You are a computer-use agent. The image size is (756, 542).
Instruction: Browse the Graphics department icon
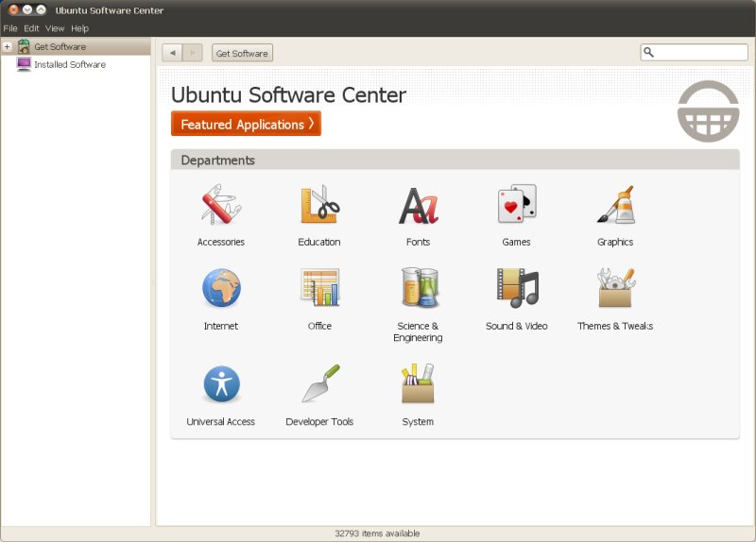click(x=615, y=205)
